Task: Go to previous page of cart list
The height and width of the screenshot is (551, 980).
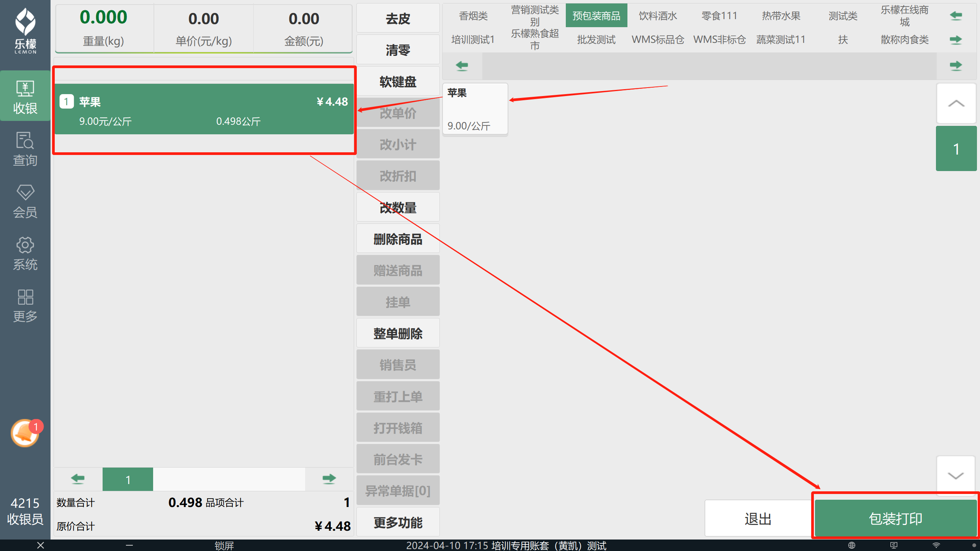Action: 78,479
